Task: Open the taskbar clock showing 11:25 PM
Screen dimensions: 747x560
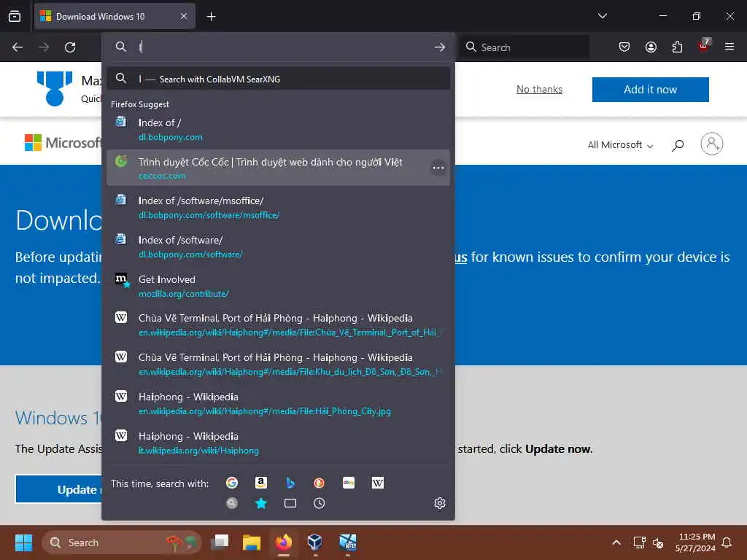Action: 695,542
